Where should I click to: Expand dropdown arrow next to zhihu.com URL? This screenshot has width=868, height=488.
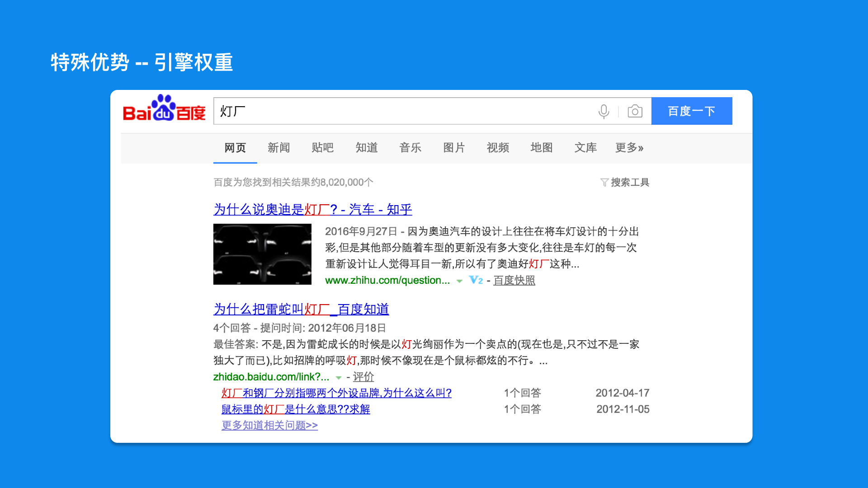coord(459,281)
